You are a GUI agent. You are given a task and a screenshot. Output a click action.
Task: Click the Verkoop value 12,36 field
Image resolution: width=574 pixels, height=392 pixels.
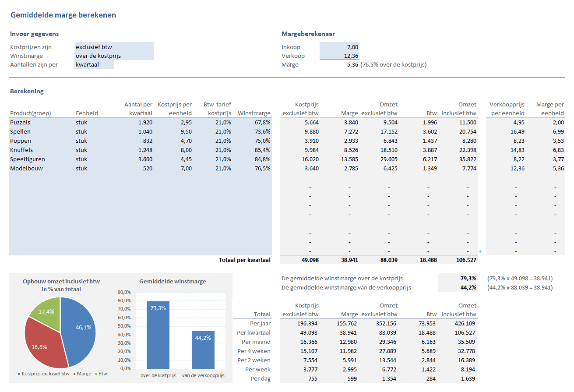click(339, 56)
